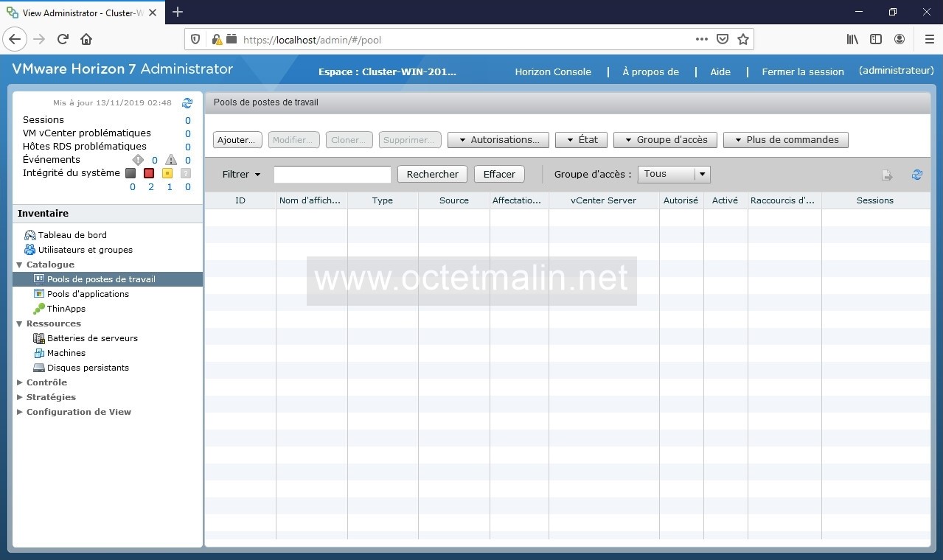Open the Tous access group combo box

coord(674,175)
